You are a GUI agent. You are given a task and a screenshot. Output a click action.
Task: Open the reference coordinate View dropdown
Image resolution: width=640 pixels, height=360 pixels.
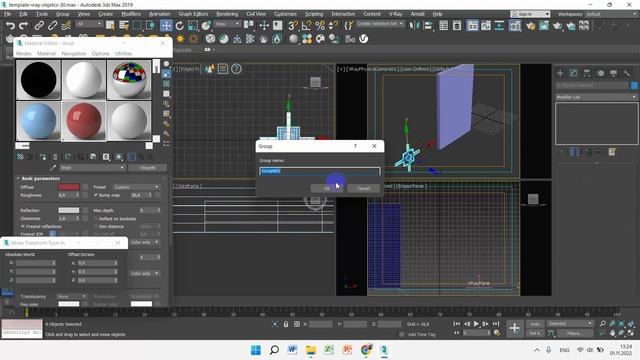pyautogui.click(x=227, y=24)
